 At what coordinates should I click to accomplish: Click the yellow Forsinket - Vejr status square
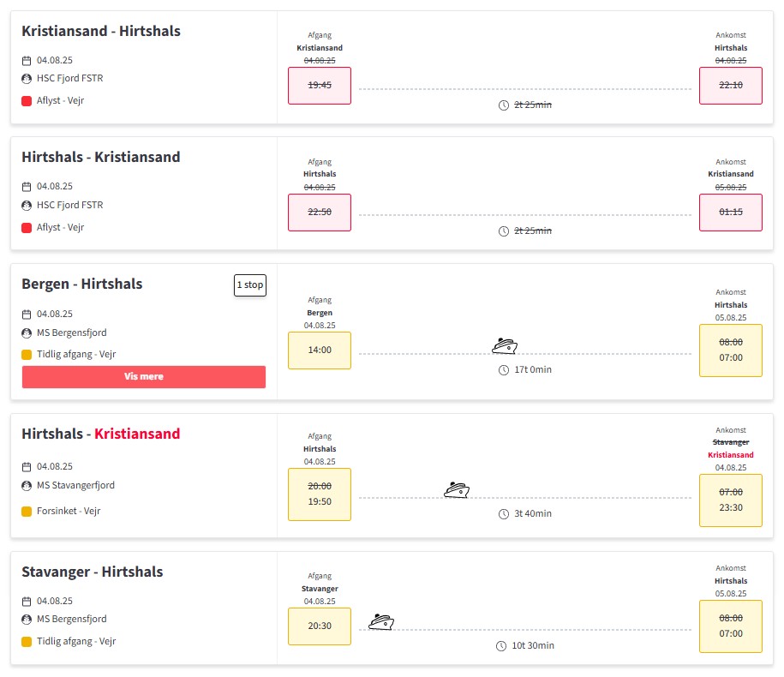(27, 511)
